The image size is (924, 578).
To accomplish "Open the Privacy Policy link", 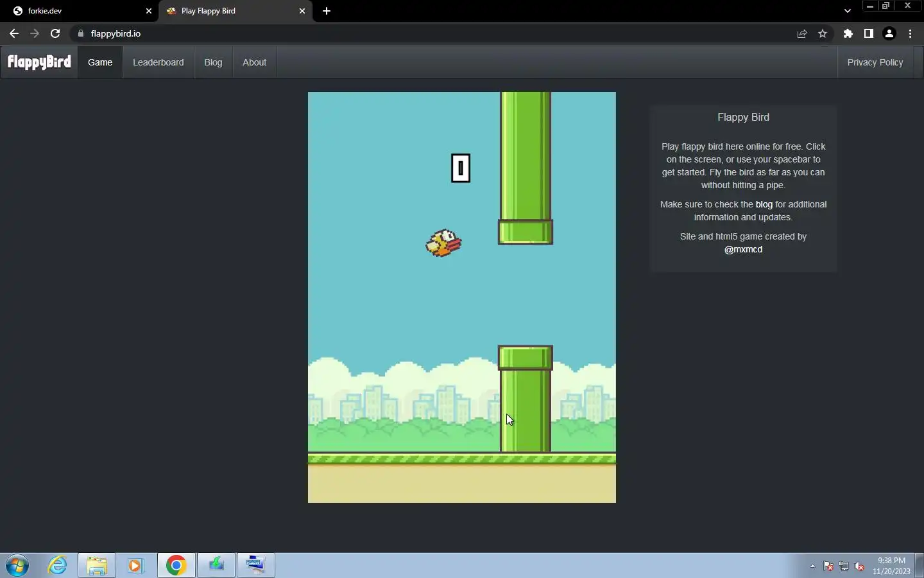I will click(875, 62).
